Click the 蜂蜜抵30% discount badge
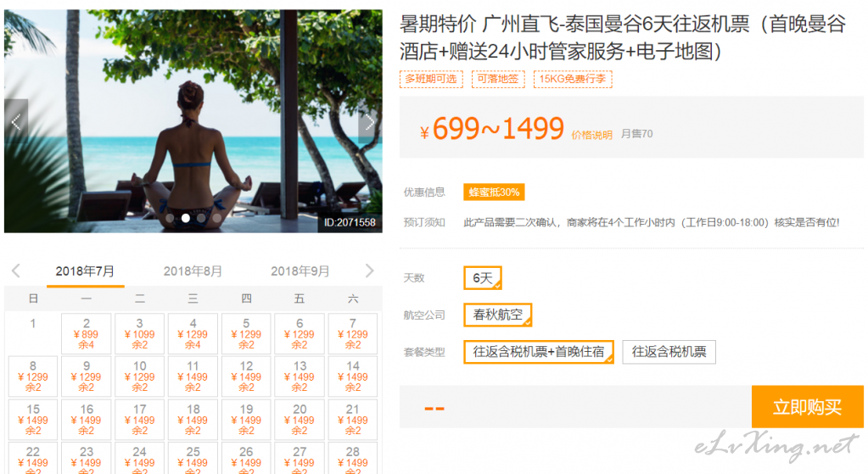Viewport: 868px width, 474px height. [x=494, y=192]
